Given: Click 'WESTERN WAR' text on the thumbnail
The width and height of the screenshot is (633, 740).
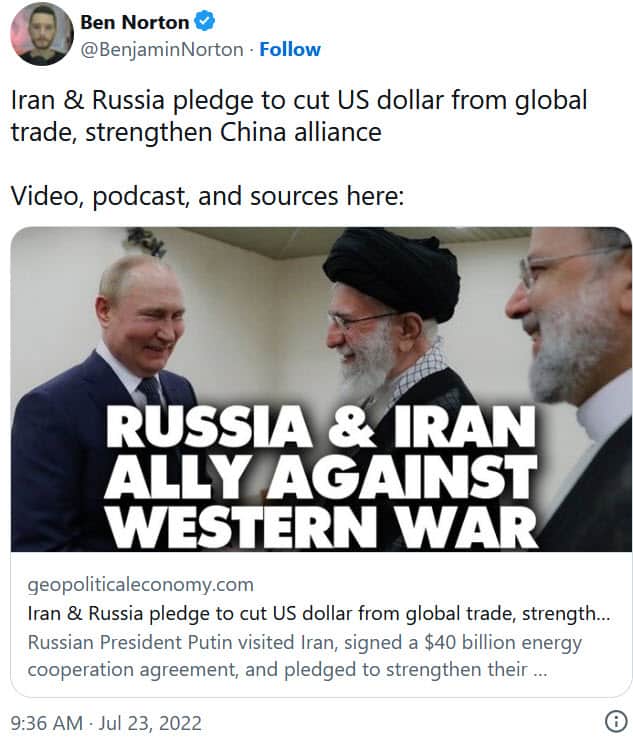Looking at the screenshot, I should point(322,526).
